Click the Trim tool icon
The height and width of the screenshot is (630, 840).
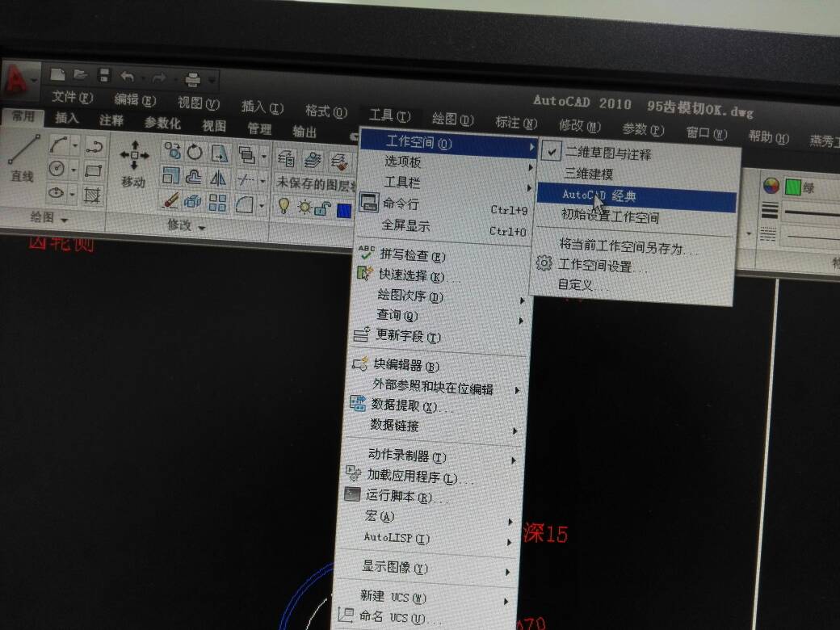(246, 179)
